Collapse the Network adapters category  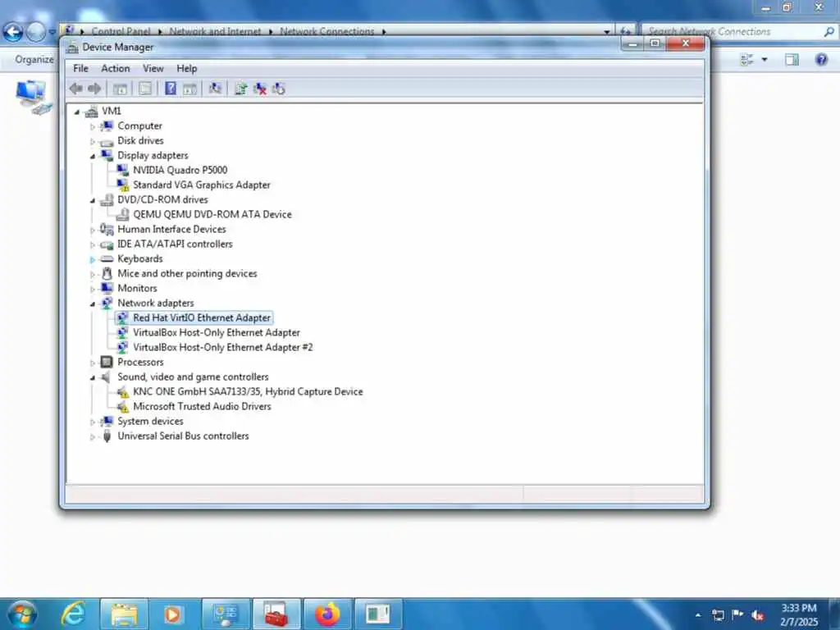[x=92, y=304]
